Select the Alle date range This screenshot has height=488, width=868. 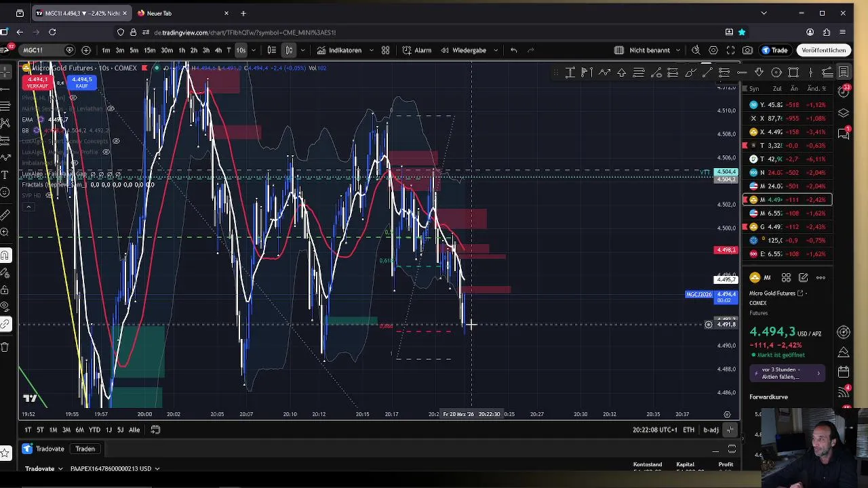coord(134,430)
